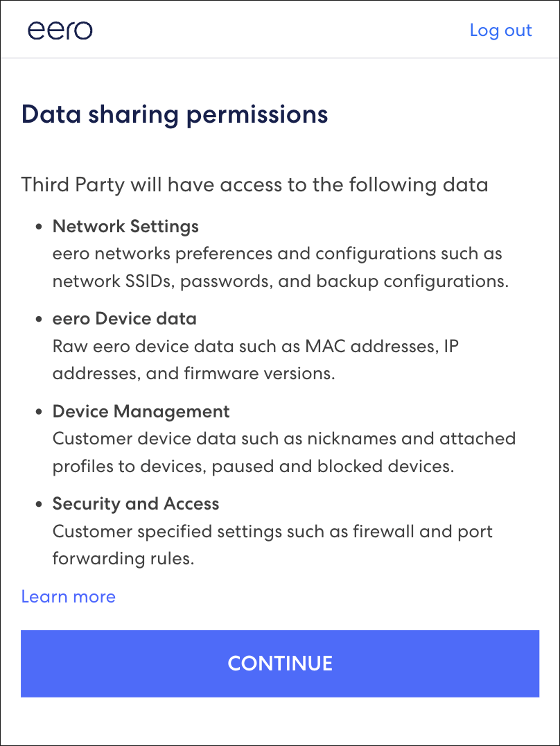
Task: Click the Log out link
Action: click(x=500, y=31)
